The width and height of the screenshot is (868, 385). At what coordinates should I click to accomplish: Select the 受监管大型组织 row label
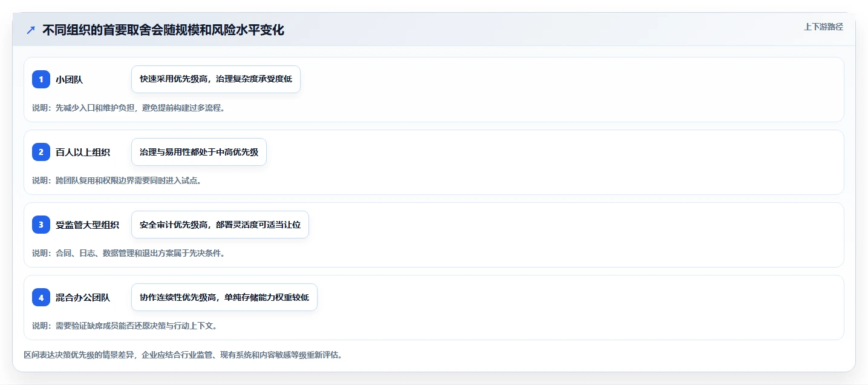click(x=87, y=225)
